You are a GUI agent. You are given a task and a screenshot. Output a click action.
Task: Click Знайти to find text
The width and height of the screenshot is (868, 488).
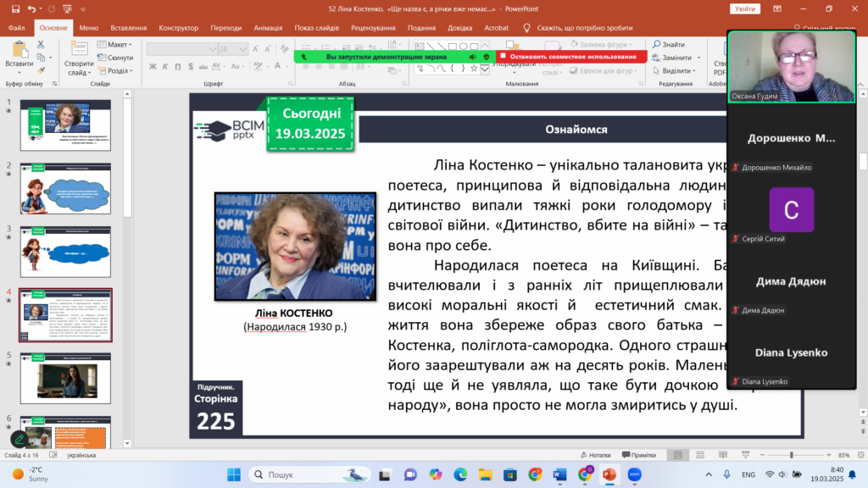click(669, 44)
